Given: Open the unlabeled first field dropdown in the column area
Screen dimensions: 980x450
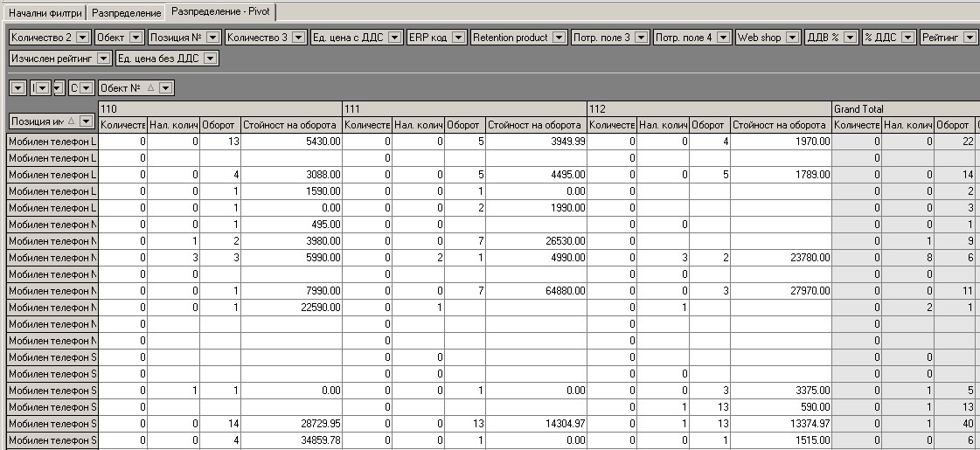Looking at the screenshot, I should pyautogui.click(x=17, y=88).
